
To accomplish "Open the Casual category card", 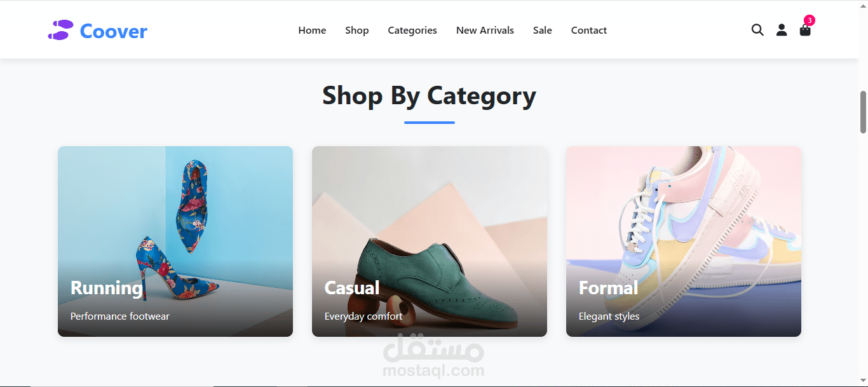I will [430, 241].
